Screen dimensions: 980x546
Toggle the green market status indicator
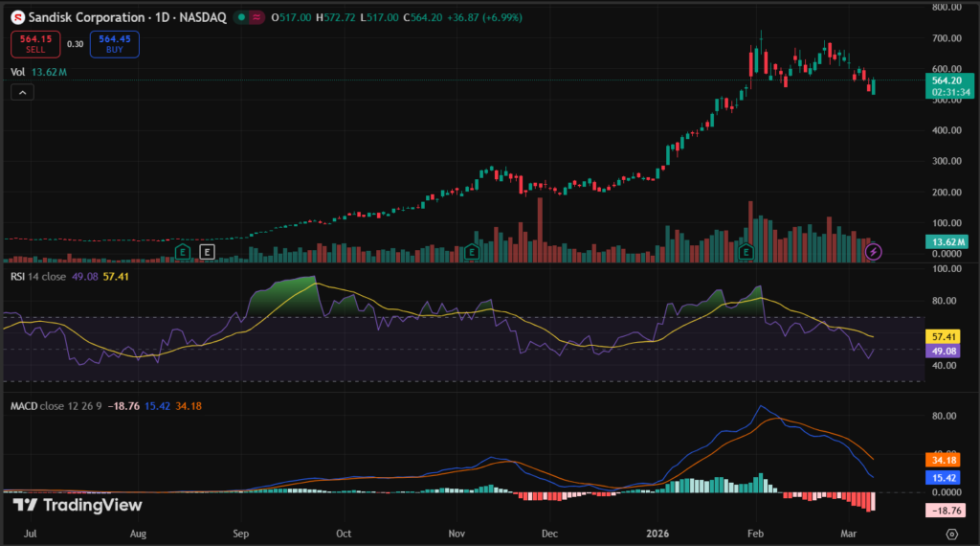(x=239, y=18)
